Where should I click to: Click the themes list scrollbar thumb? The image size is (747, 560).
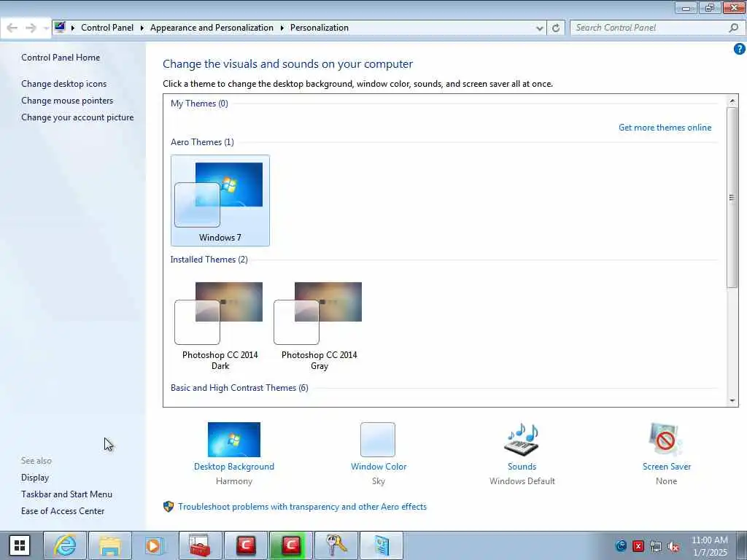point(732,198)
